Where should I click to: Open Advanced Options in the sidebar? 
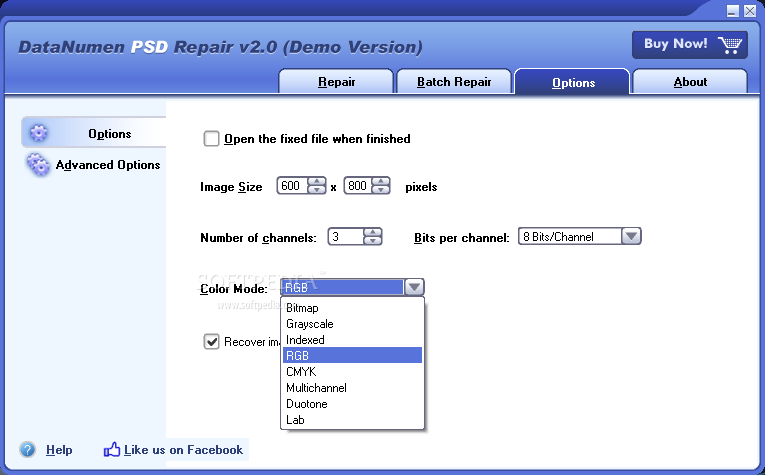point(93,165)
